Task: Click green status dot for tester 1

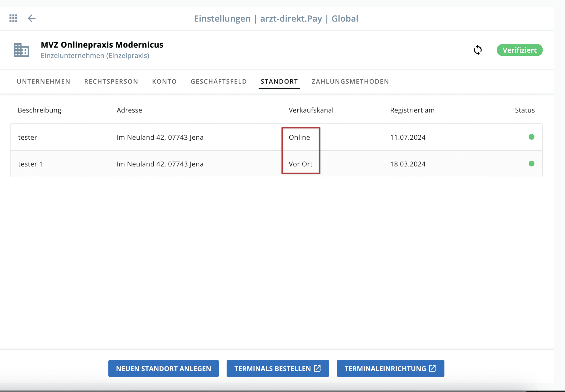Action: pyautogui.click(x=531, y=164)
